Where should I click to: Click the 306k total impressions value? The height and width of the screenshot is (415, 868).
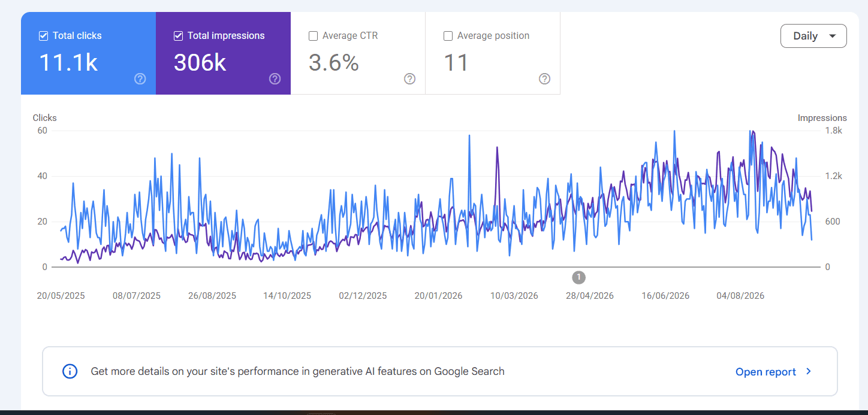[200, 62]
